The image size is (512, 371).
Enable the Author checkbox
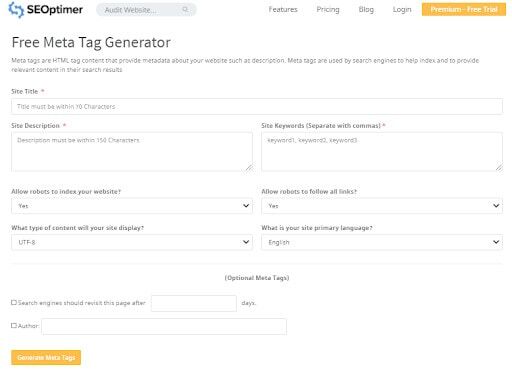click(x=14, y=326)
